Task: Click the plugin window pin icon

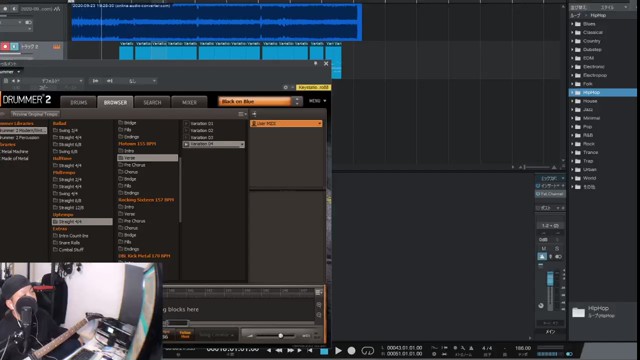Action: point(316,64)
